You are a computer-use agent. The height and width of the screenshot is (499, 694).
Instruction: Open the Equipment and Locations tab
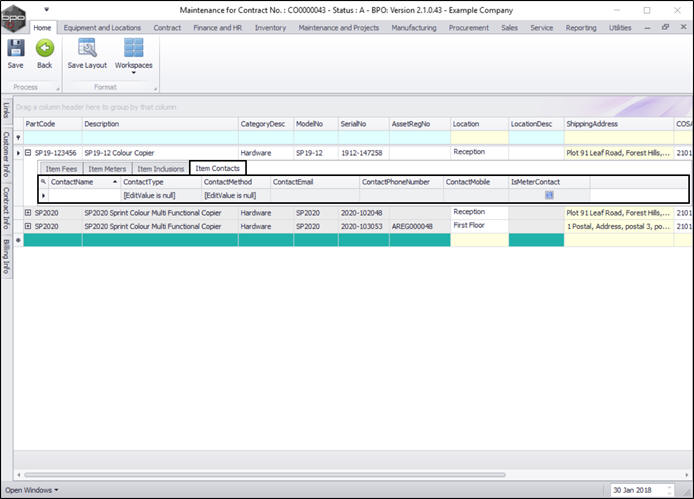coord(102,27)
